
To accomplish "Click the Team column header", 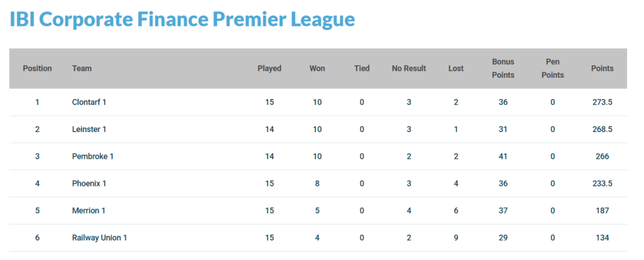I will (x=82, y=68).
